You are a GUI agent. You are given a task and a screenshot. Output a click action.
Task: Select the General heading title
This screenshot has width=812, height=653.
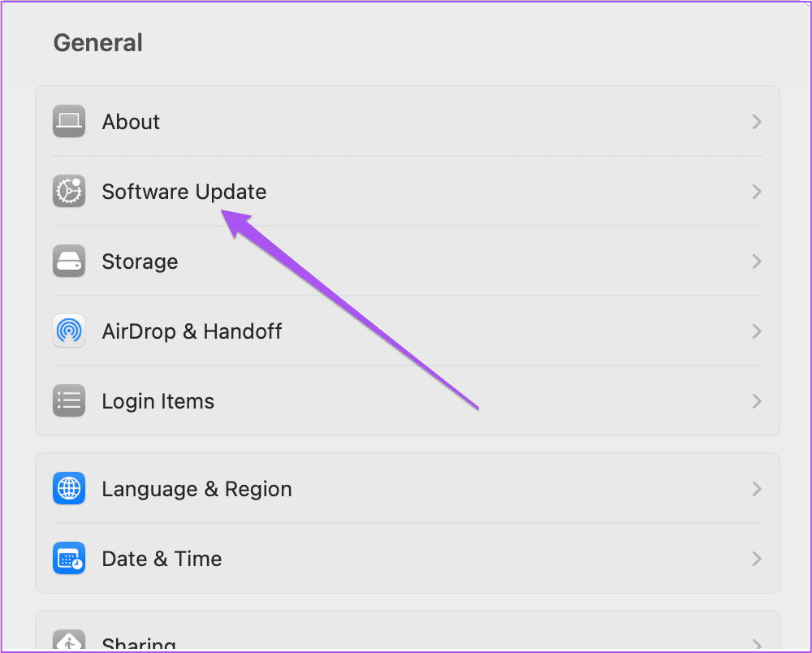click(98, 42)
